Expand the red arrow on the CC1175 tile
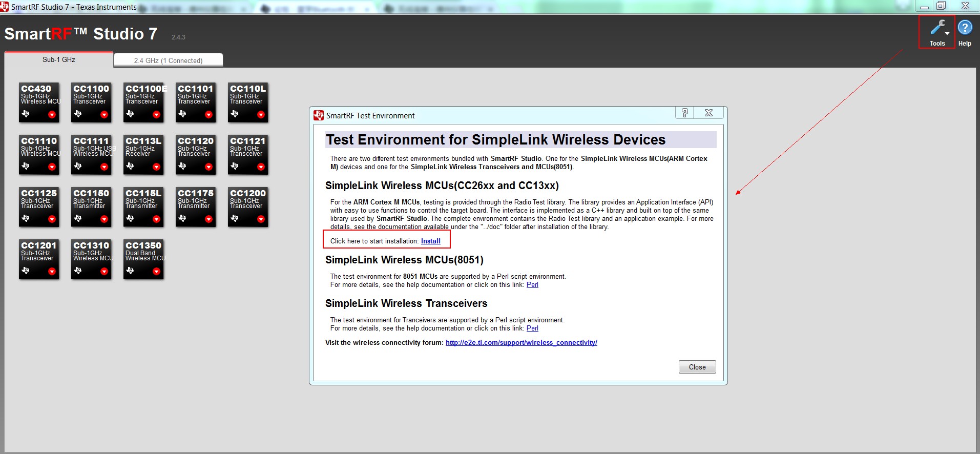 click(208, 219)
